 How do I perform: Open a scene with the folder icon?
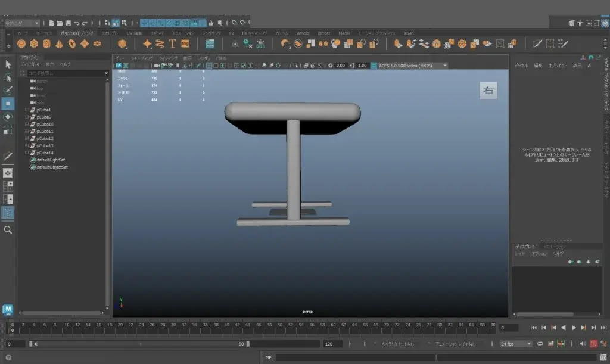(x=60, y=23)
